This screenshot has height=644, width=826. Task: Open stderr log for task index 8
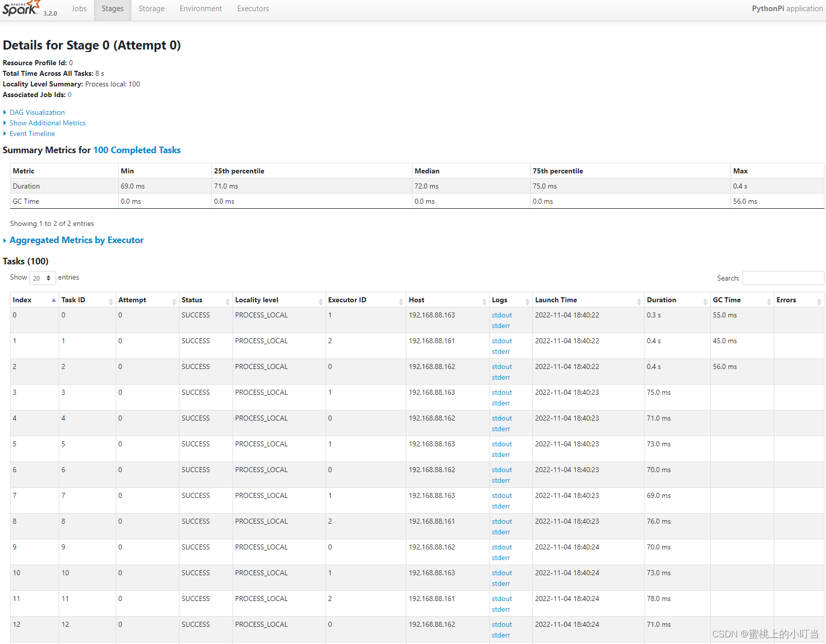501,532
